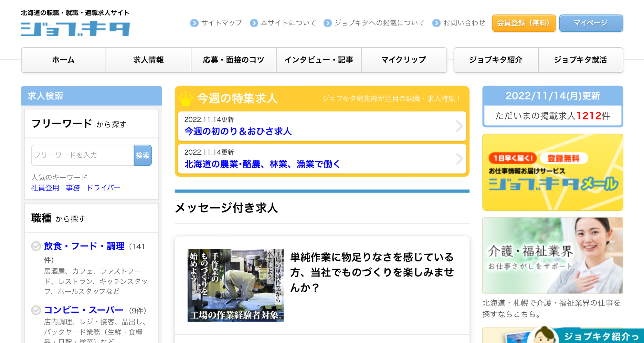Click the 介護・福祉業界 banner image
The image size is (644, 343).
point(553,256)
